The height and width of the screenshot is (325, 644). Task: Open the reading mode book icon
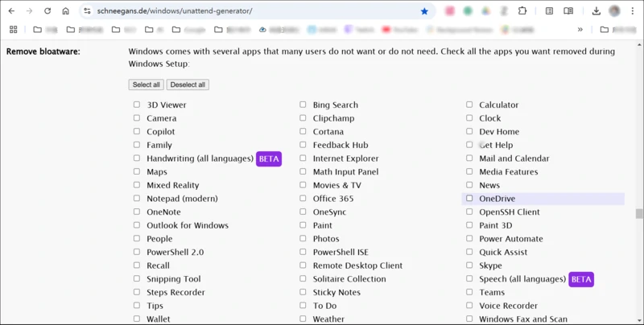[x=568, y=11]
